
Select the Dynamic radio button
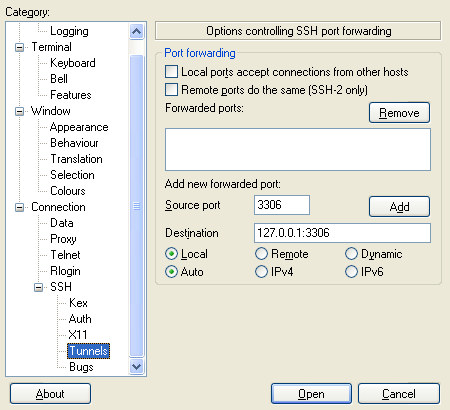coord(351,254)
